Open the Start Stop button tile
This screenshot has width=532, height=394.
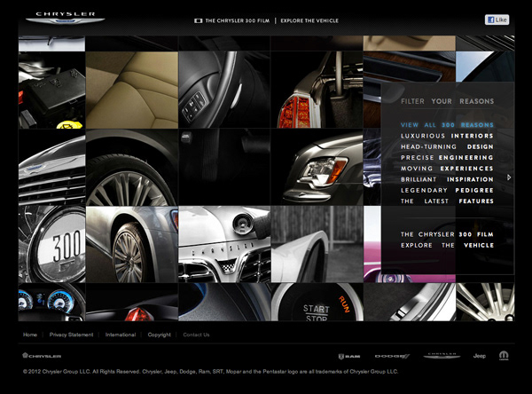coord(317,302)
